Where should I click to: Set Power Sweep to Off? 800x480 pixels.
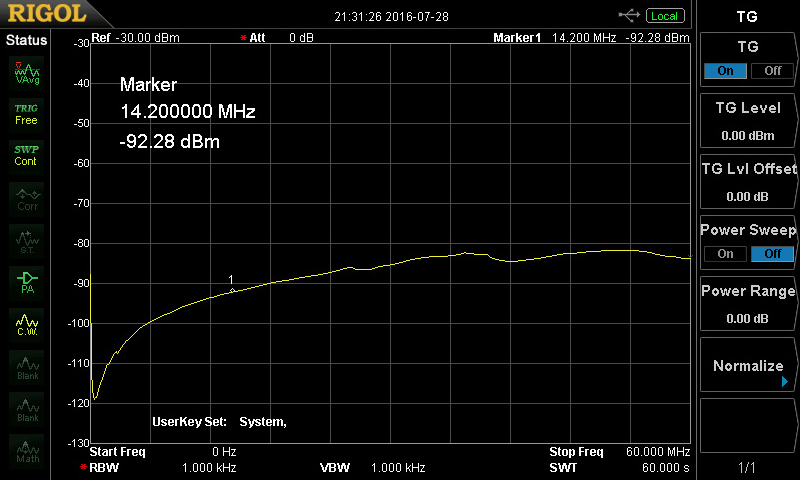pos(772,254)
